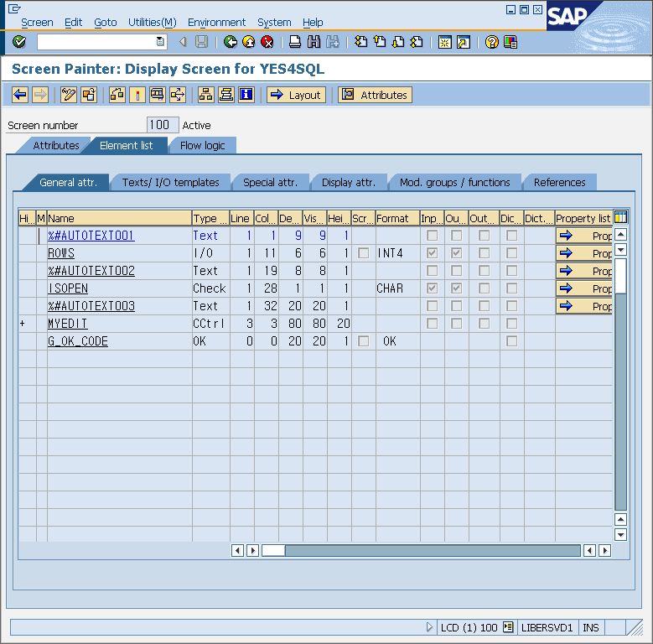
Task: Toggle Output checkbox in ISOPEN row
Action: [x=457, y=288]
